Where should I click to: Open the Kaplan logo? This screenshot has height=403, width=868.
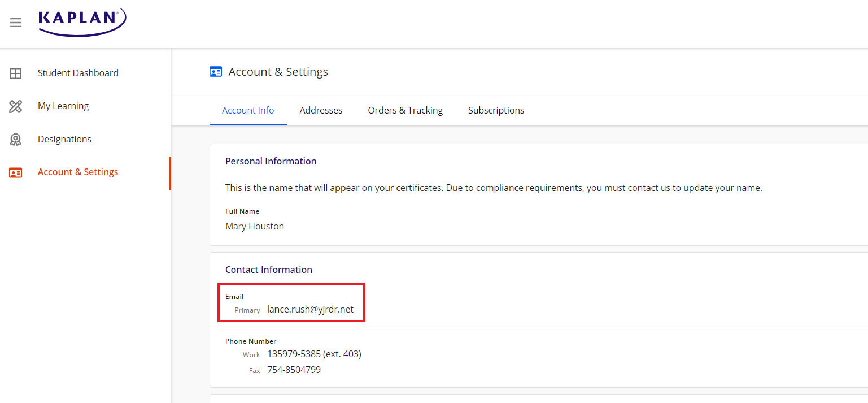[82, 23]
